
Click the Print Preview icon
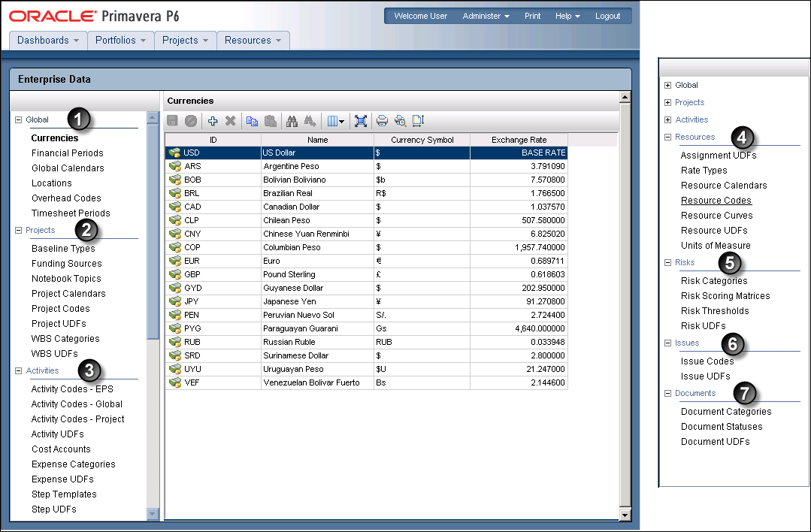[x=400, y=121]
